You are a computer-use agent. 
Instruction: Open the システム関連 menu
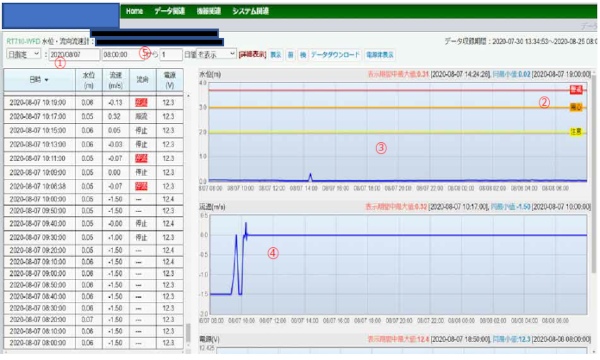pos(250,11)
